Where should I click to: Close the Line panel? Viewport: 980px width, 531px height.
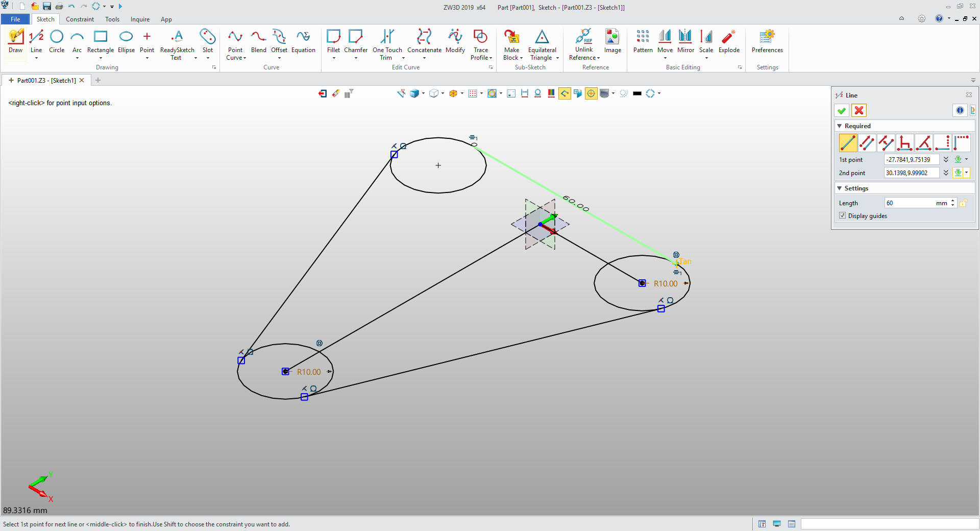click(969, 95)
